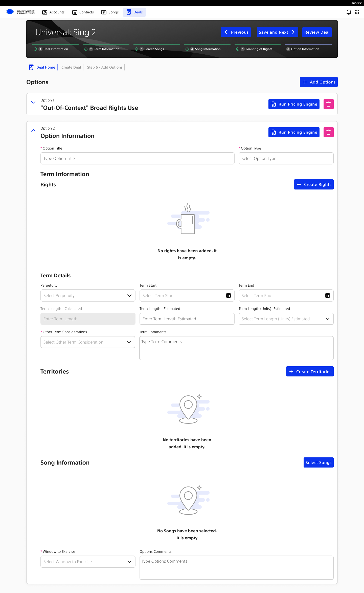Screen dimensions: 364x593
Task: Open the Window to Exercise dropdown
Action: (x=88, y=562)
